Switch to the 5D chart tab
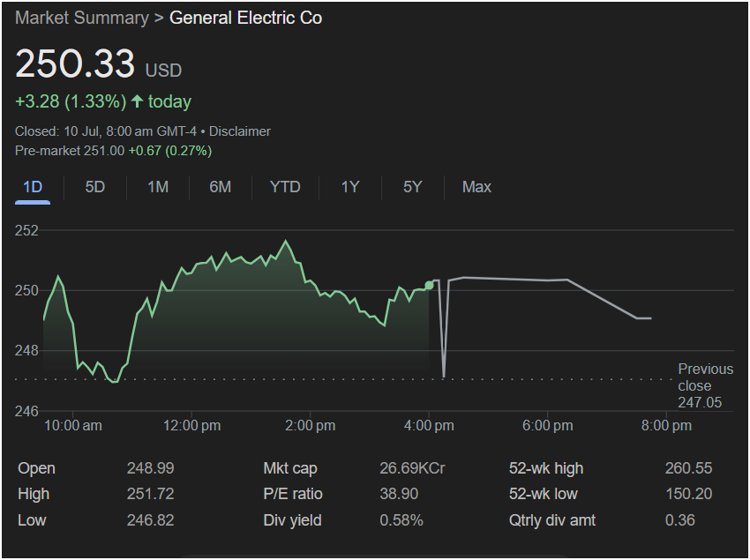This screenshot has height=560, width=750. pos(94,186)
